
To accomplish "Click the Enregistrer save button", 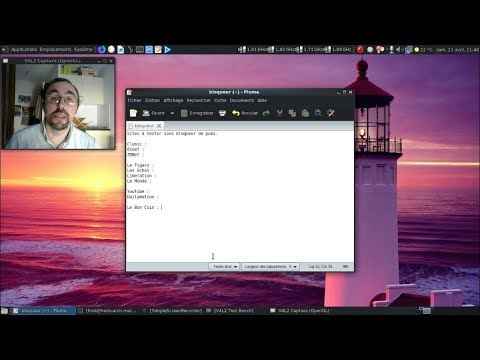I will pyautogui.click(x=197, y=113).
